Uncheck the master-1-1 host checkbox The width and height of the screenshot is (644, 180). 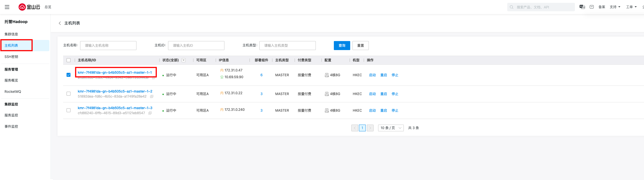click(x=69, y=75)
